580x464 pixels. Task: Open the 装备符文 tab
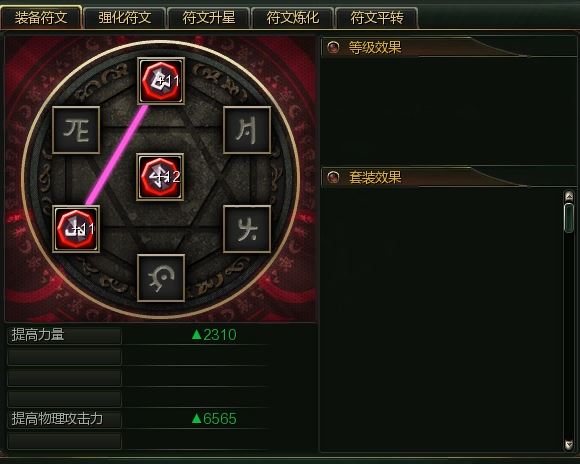(41, 18)
